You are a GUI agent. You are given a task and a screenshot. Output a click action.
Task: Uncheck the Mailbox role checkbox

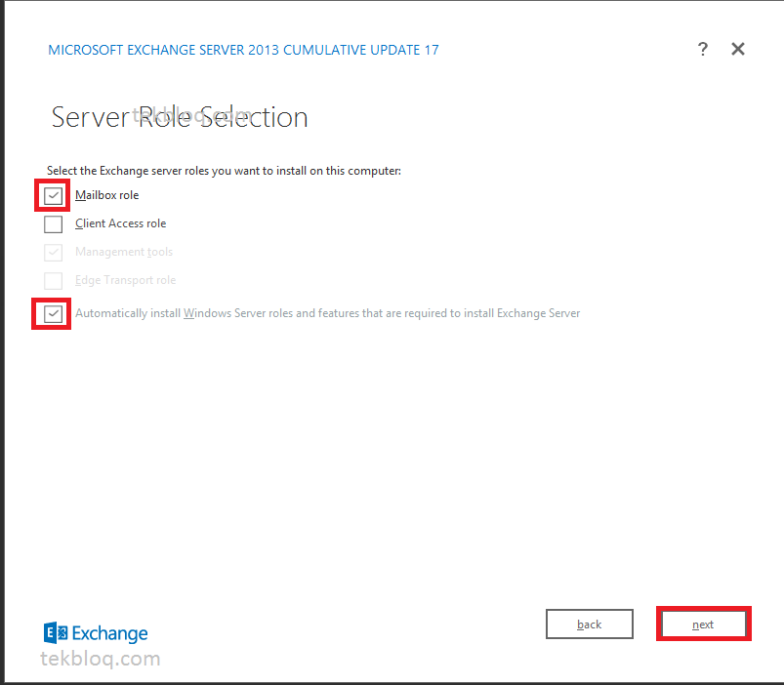53,195
